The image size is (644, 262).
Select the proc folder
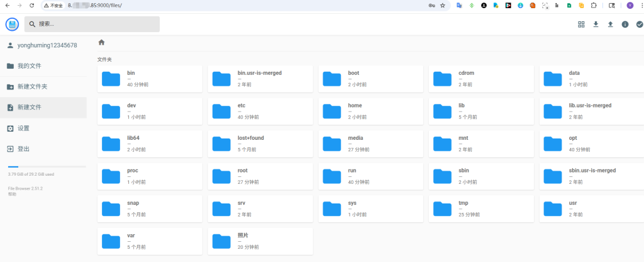click(150, 176)
